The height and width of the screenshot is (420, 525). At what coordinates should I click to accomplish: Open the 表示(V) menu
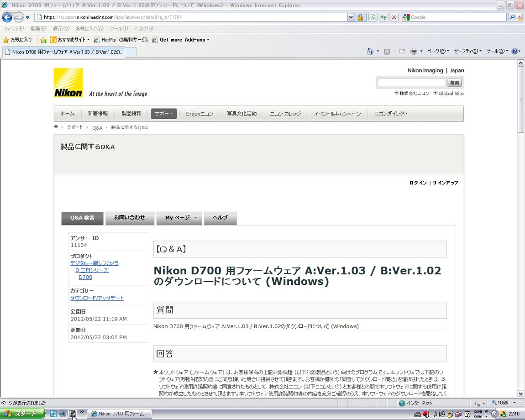61,29
